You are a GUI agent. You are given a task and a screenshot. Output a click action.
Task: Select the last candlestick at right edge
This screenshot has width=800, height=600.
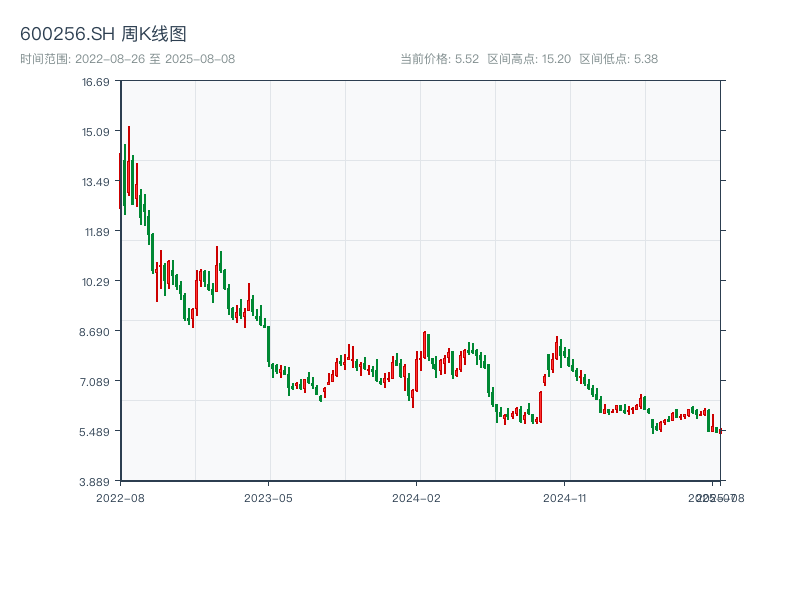coord(720,430)
